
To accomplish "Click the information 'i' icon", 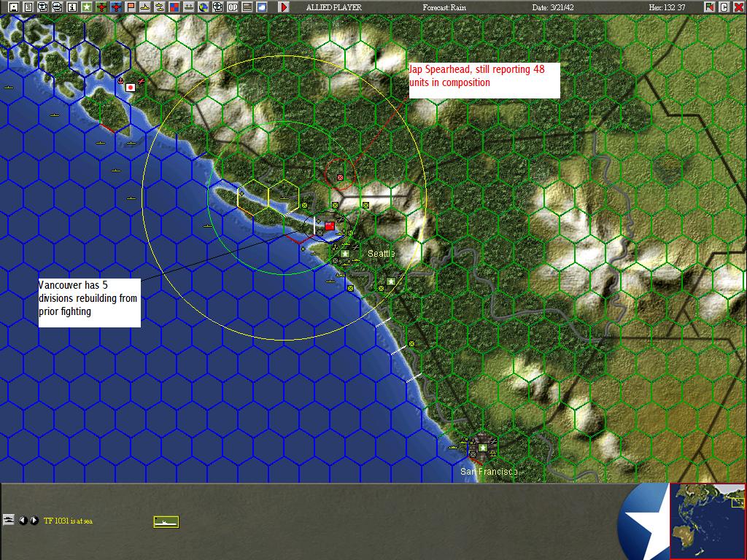I will pos(71,7).
